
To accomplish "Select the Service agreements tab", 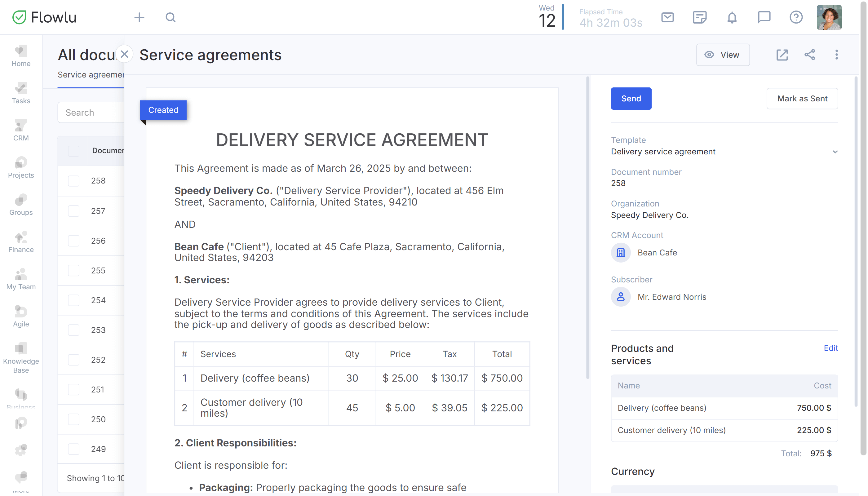I will click(90, 75).
